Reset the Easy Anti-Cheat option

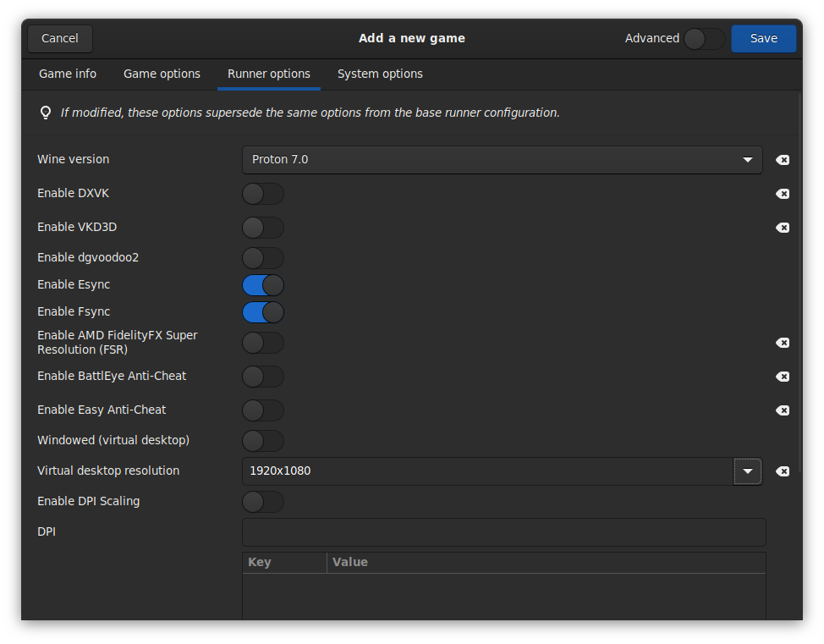pos(783,410)
